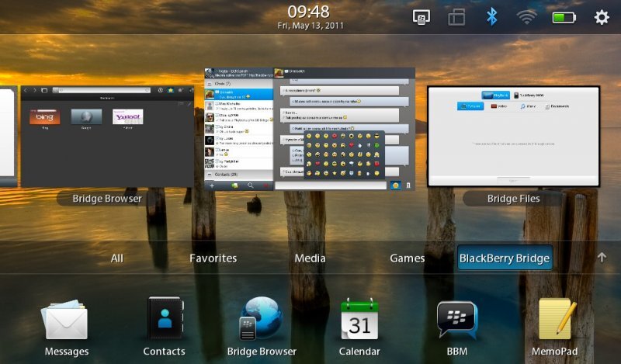Tap the Bridge Files label
621x364 pixels.
(513, 199)
